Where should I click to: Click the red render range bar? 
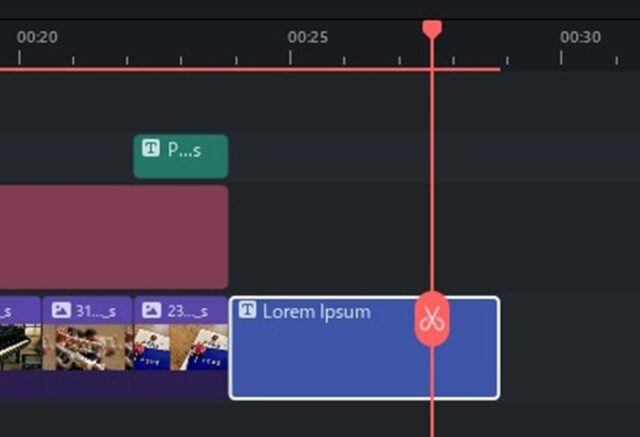click(250, 69)
